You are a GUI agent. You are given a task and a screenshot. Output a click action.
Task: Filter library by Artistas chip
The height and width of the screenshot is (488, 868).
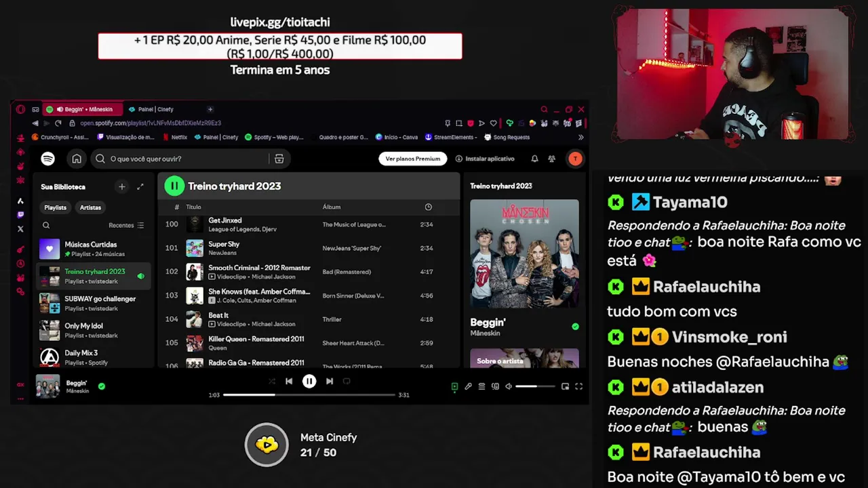pos(90,207)
